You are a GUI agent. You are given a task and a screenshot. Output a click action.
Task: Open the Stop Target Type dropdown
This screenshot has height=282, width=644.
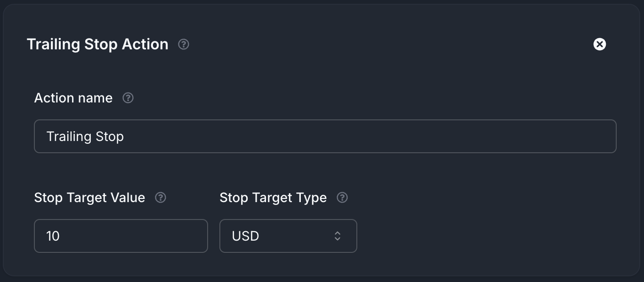click(288, 236)
